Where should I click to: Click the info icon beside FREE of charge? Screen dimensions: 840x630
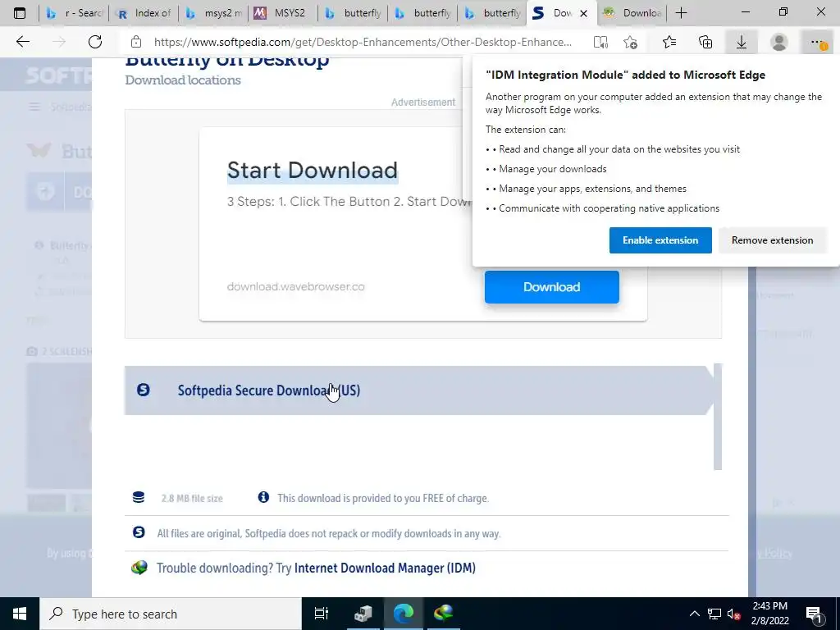[263, 497]
